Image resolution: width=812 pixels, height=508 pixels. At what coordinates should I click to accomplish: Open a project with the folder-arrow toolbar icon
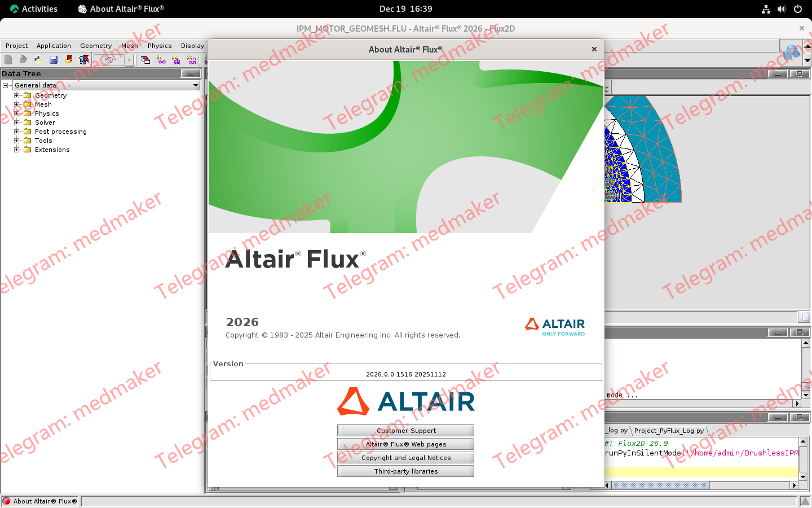pyautogui.click(x=23, y=59)
